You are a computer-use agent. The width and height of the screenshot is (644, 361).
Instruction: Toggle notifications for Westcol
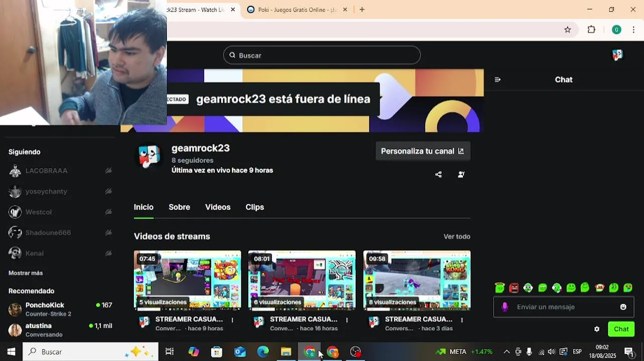point(108,212)
